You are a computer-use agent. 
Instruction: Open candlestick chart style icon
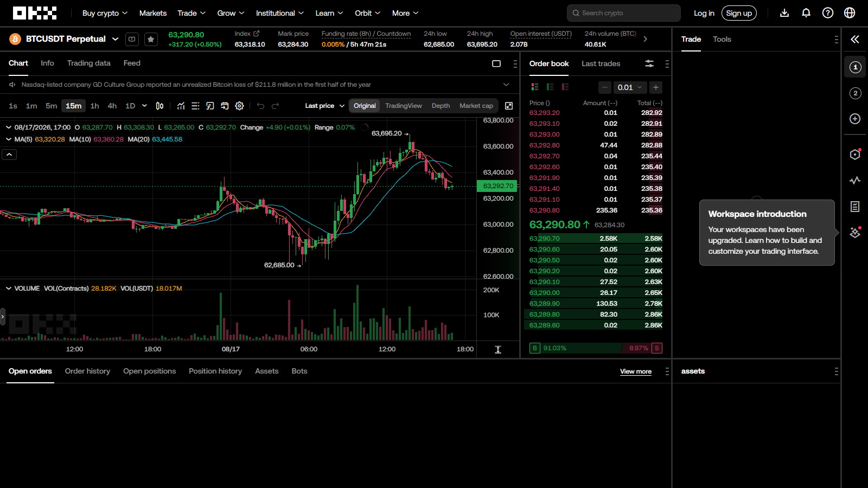pos(159,106)
